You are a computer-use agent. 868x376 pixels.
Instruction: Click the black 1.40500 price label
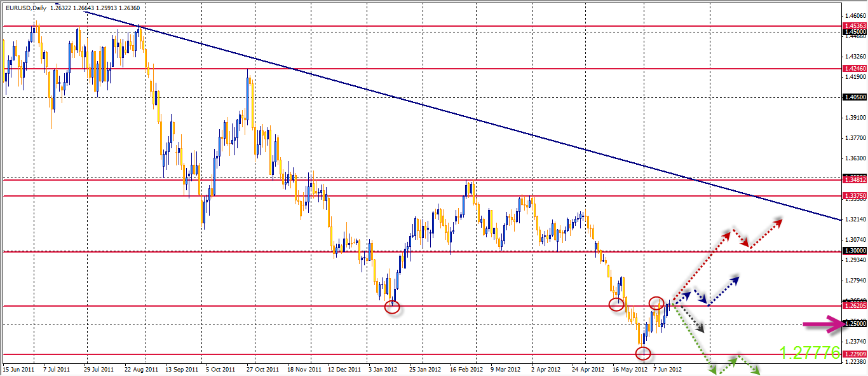tap(854, 97)
